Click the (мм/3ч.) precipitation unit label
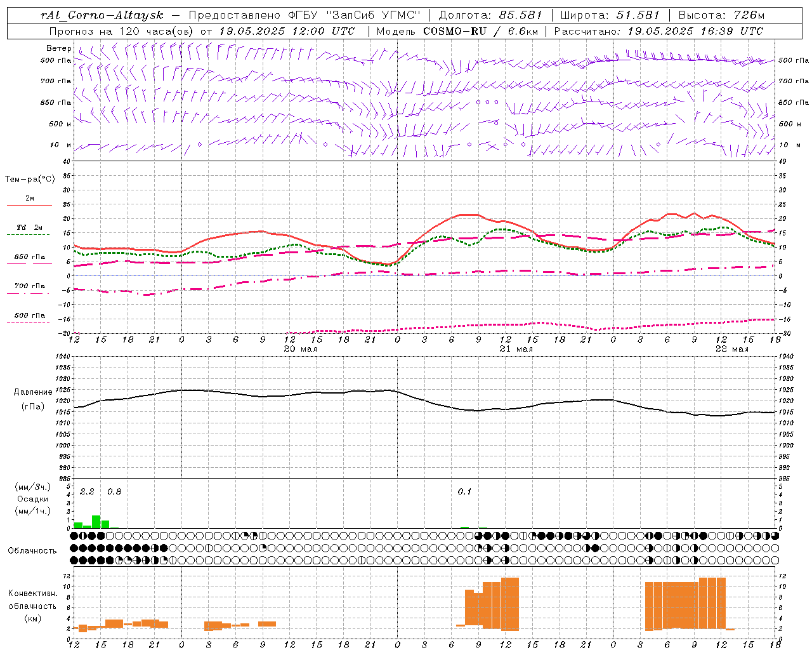The height and width of the screenshot is (650, 812). (x=33, y=487)
